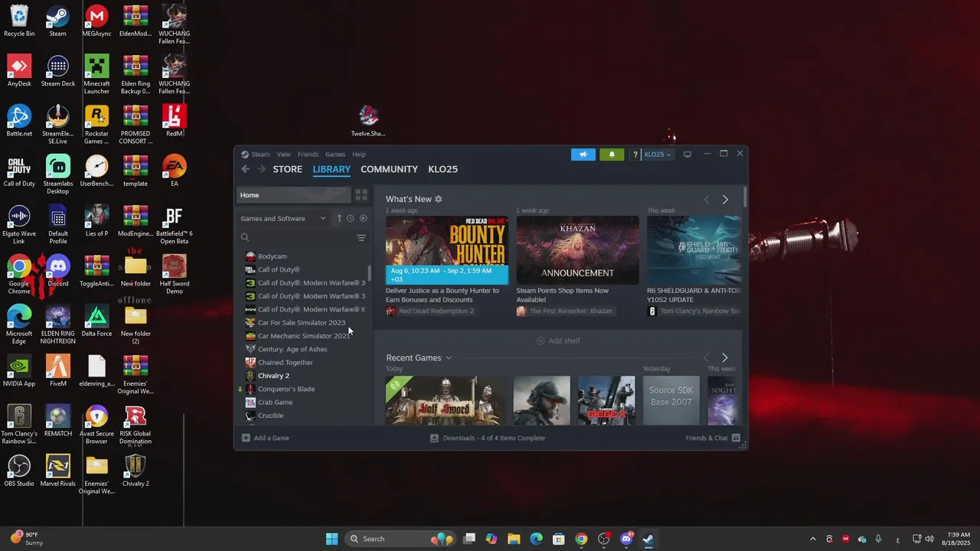Viewport: 980px width, 551px height.
Task: Open Discord desktop shortcut
Action: [57, 271]
